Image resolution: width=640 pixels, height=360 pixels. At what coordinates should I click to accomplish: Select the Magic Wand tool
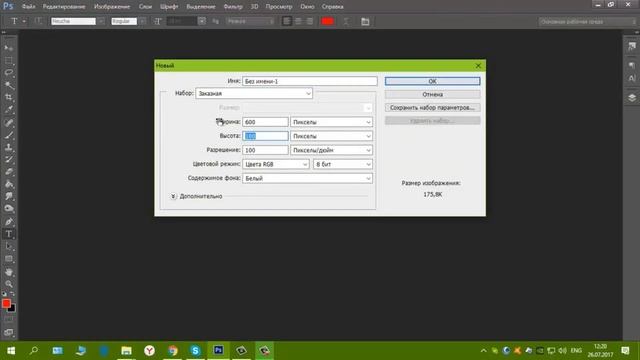tap(9, 85)
